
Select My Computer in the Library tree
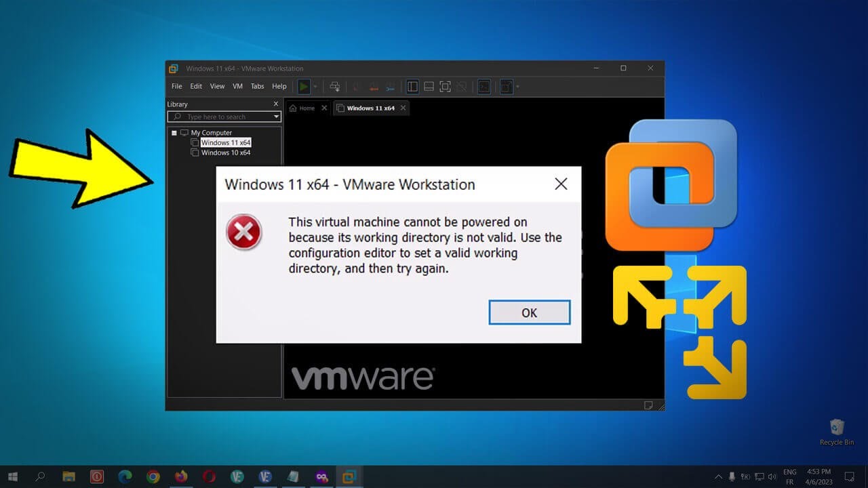211,133
